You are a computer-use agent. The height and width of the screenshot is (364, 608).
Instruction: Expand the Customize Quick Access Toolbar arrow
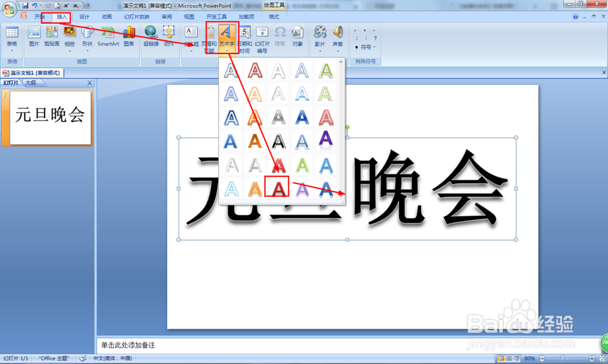tap(88, 5)
